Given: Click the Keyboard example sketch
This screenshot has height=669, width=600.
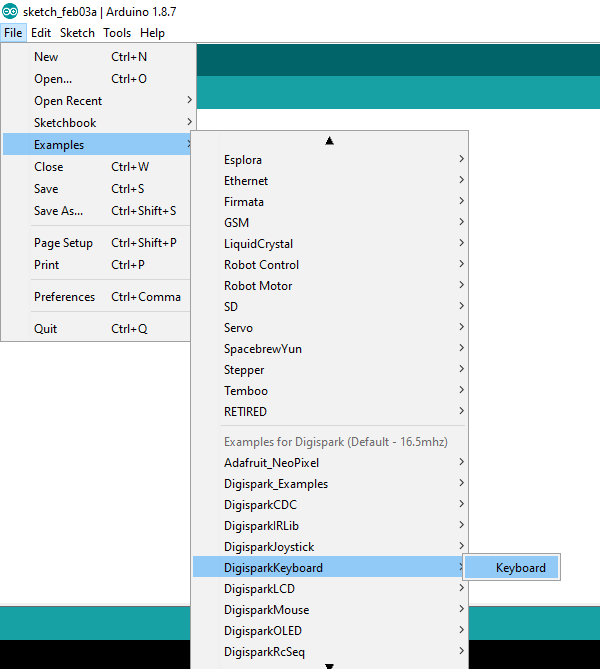Looking at the screenshot, I should [x=512, y=567].
